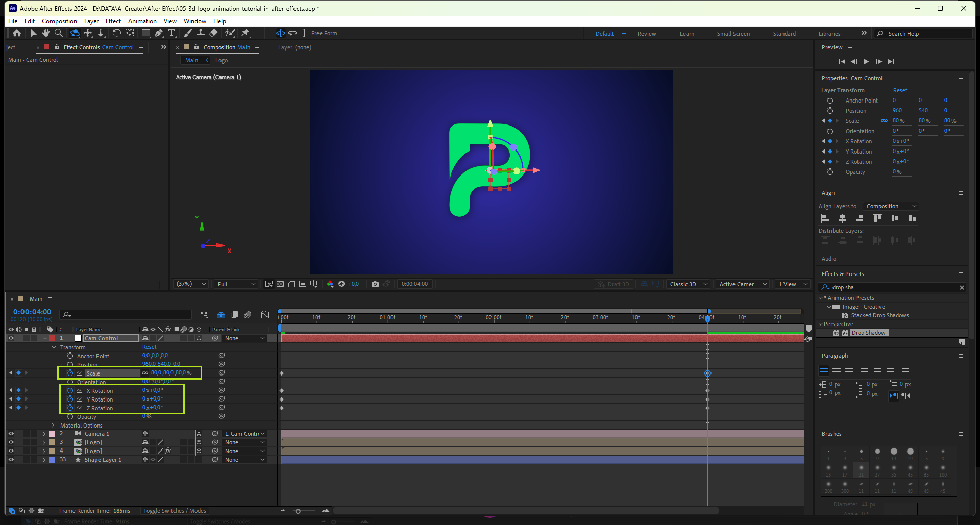The width and height of the screenshot is (980, 525).
Task: Switch to the Logo composition tab
Action: (221, 60)
